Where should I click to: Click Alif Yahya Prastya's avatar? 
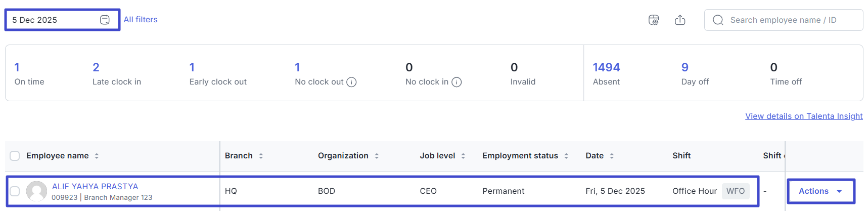coord(36,191)
